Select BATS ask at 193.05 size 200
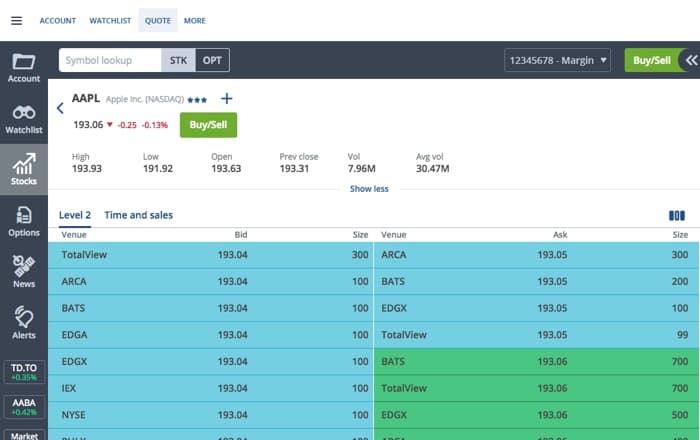This screenshot has width=700, height=440. pos(536,282)
